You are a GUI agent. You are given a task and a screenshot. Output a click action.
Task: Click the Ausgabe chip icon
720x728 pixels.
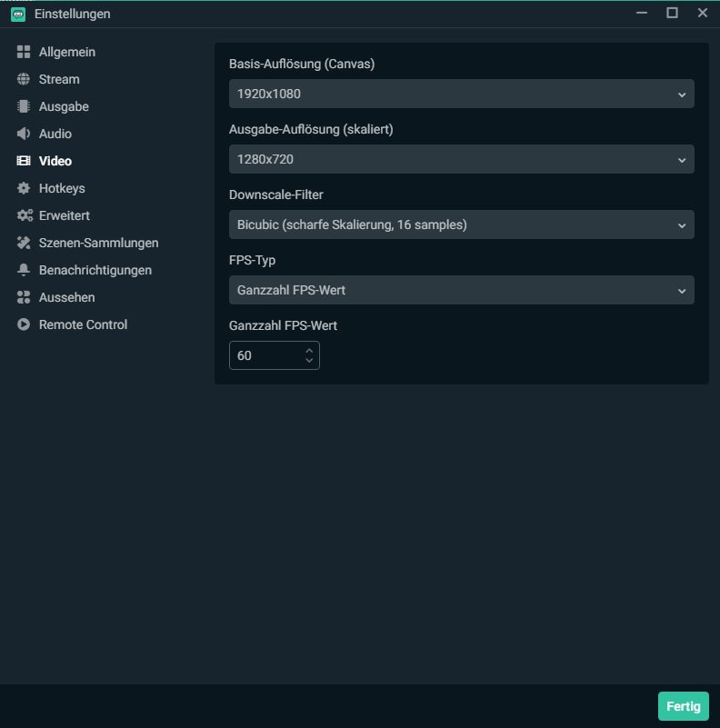[24, 107]
